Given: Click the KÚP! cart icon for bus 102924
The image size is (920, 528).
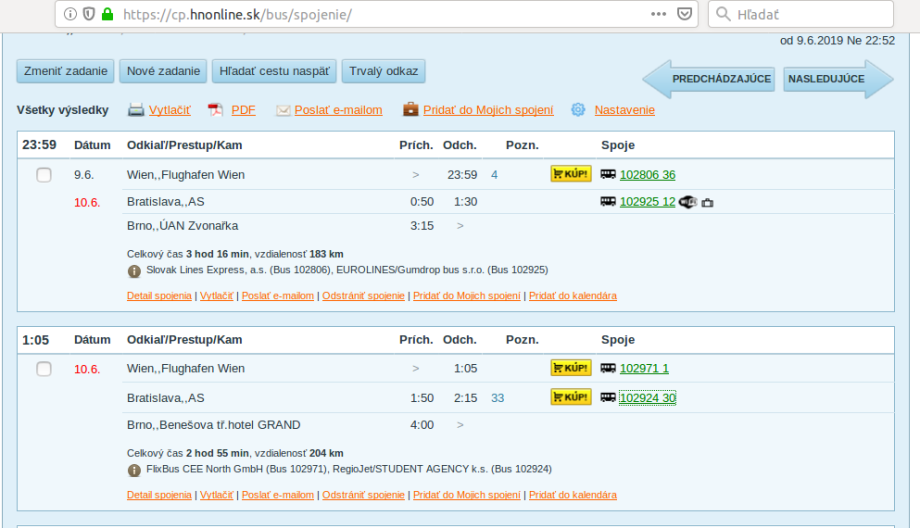Looking at the screenshot, I should 570,397.
